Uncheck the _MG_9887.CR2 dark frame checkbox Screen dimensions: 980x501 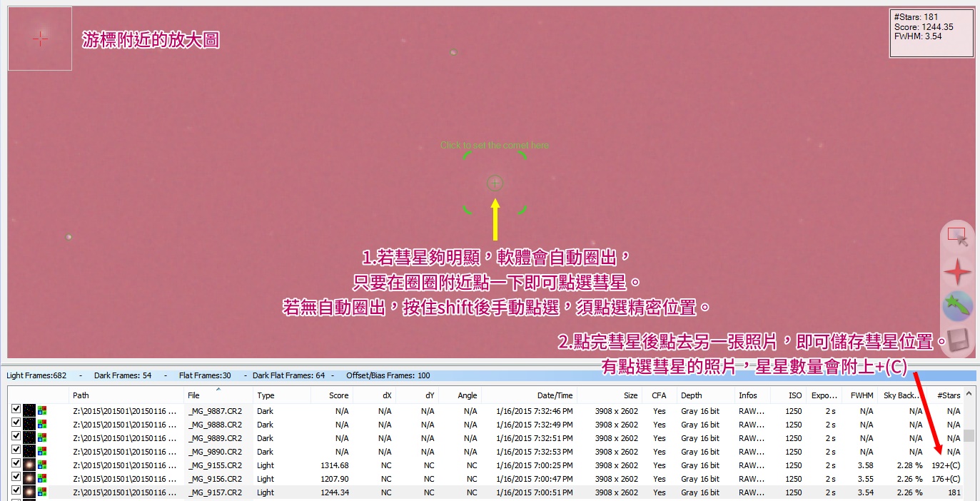click(16, 410)
